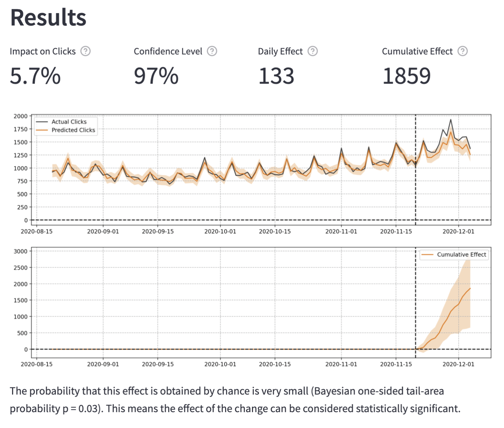Click the gray Actual Clicks legend line
The width and height of the screenshot is (504, 428).
[x=42, y=122]
